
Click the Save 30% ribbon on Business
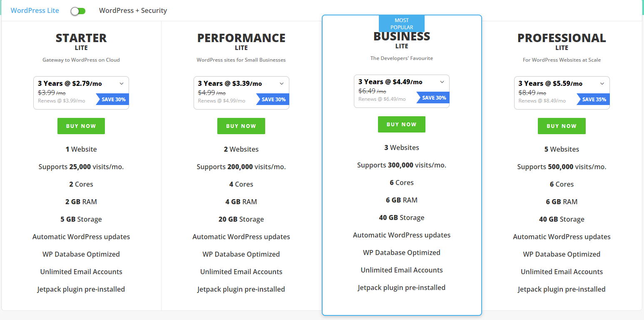[x=433, y=97]
